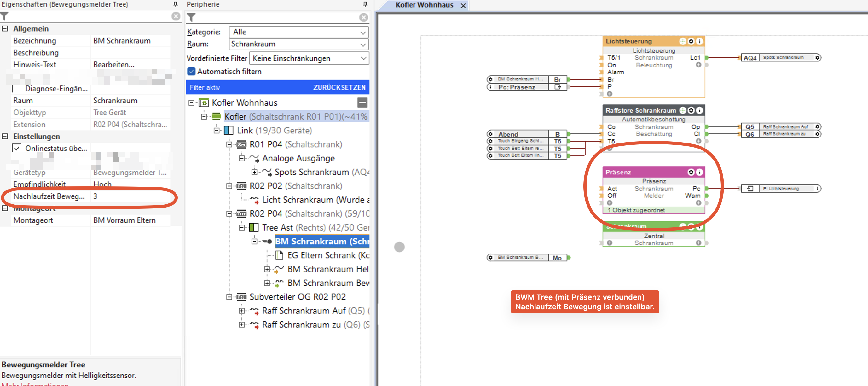Clear the Peripherie filter field
The width and height of the screenshot is (868, 386).
363,17
